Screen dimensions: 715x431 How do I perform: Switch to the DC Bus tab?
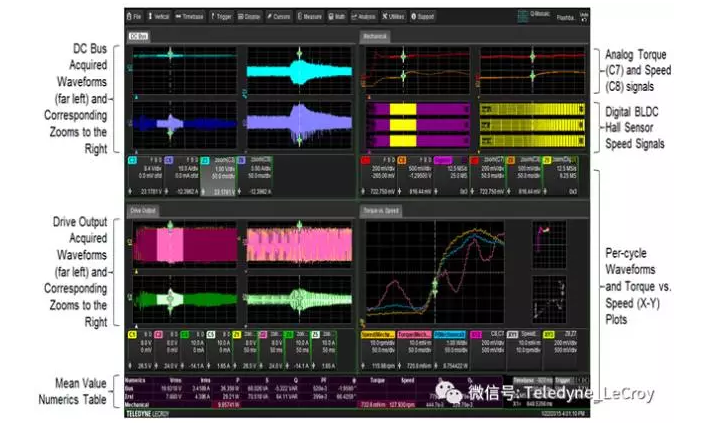pyautogui.click(x=139, y=37)
